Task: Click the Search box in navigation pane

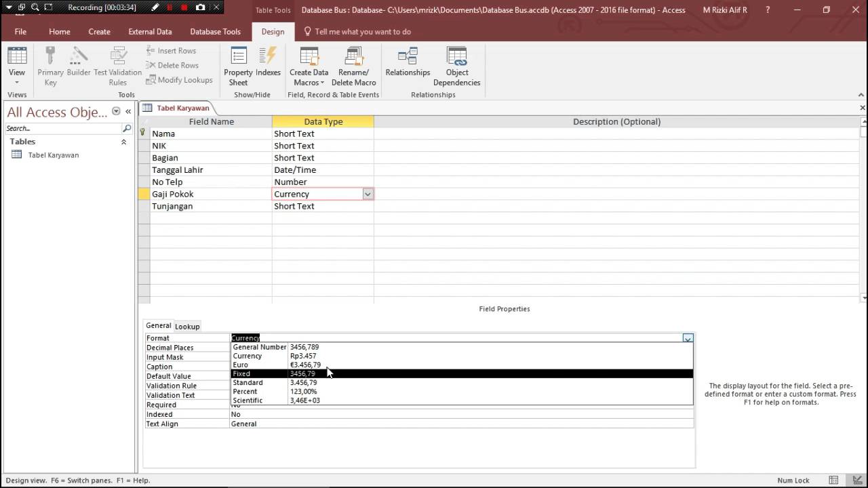Action: [62, 128]
